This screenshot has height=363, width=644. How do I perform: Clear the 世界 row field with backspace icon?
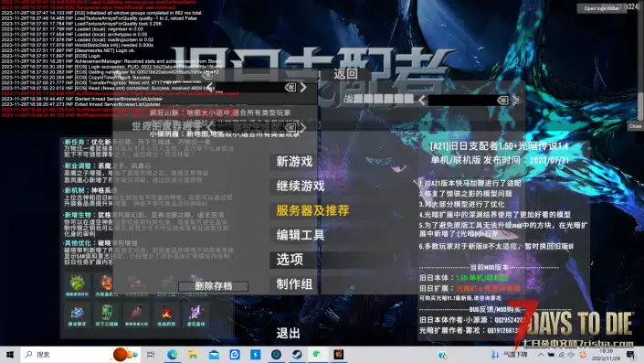290,126
